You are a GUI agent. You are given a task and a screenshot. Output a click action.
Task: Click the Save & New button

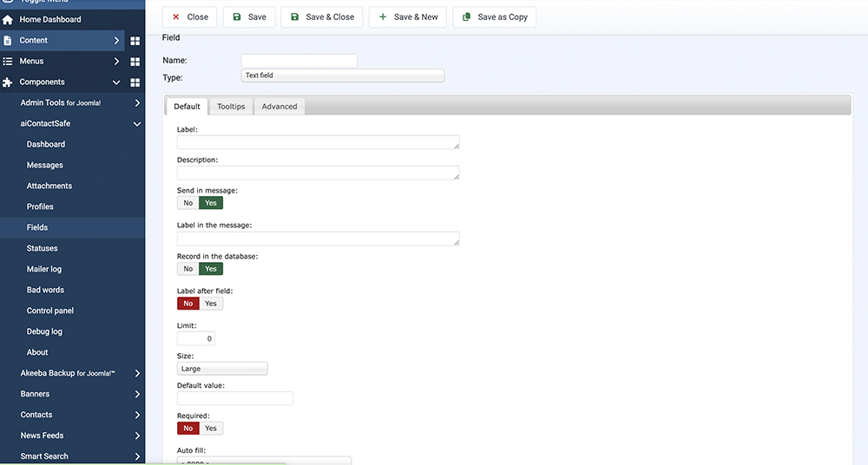[408, 17]
